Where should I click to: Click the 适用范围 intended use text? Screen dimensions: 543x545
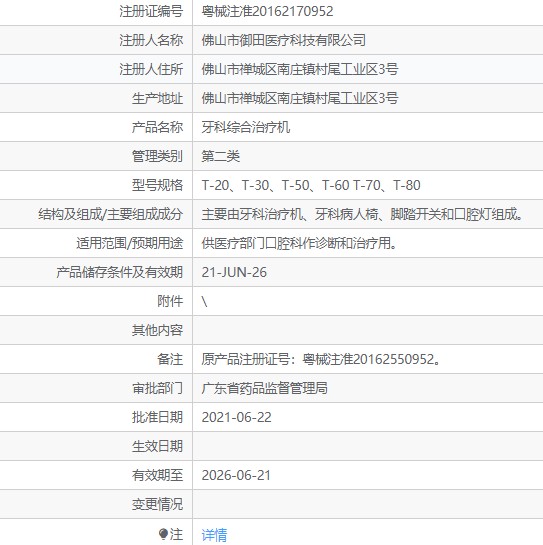pyautogui.click(x=299, y=243)
